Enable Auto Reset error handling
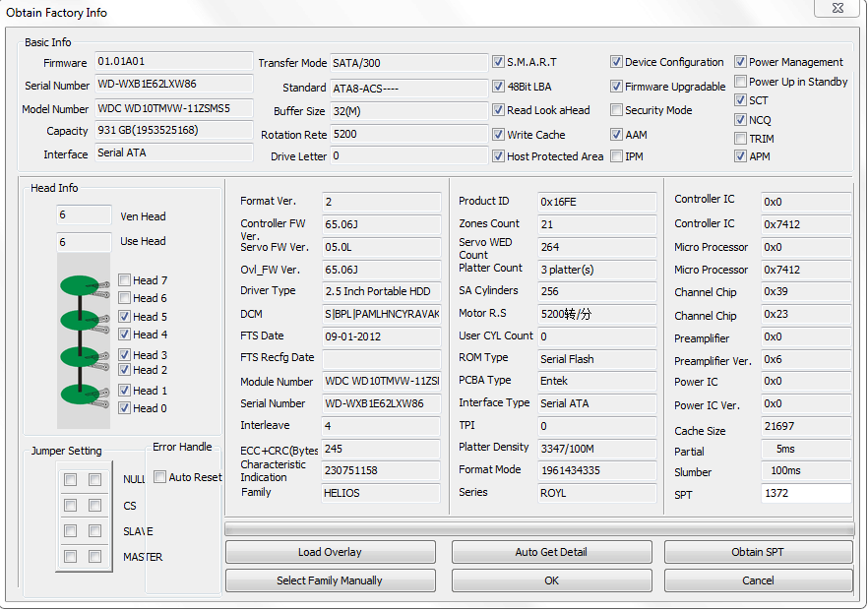The image size is (868, 610). [160, 476]
